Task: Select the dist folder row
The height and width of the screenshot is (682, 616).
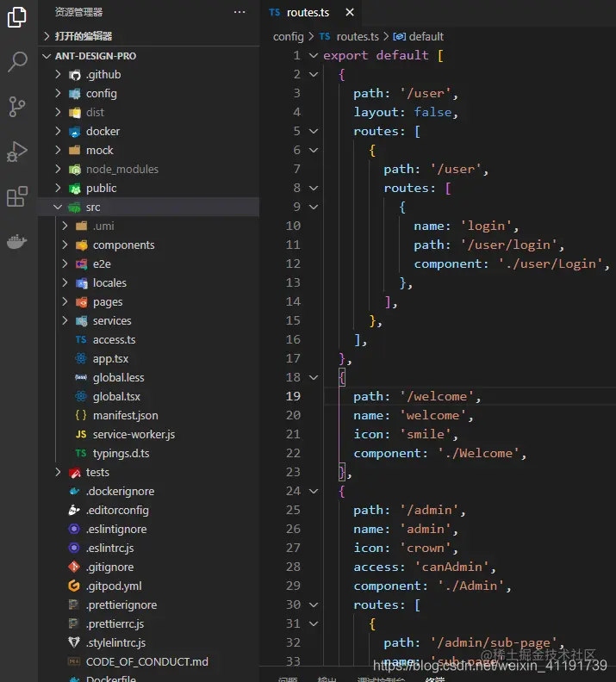Action: (x=149, y=112)
